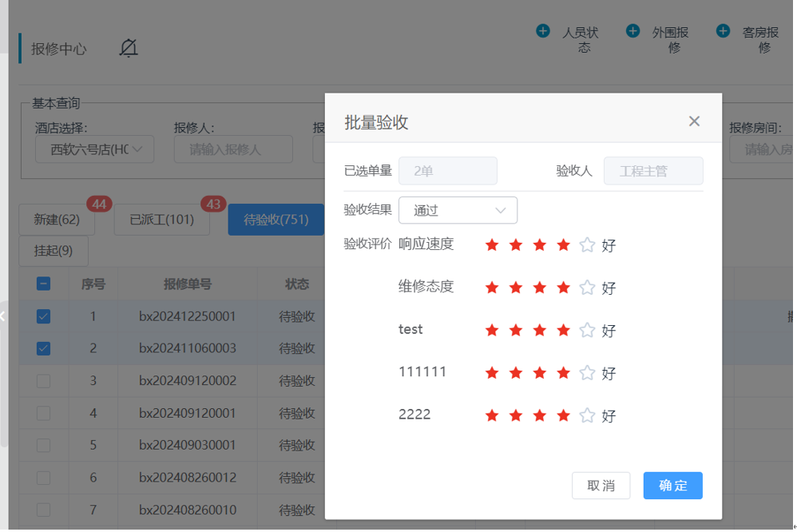Set 2222 rating to the fifth star
Viewport: 797px width, 532px height.
click(587, 415)
